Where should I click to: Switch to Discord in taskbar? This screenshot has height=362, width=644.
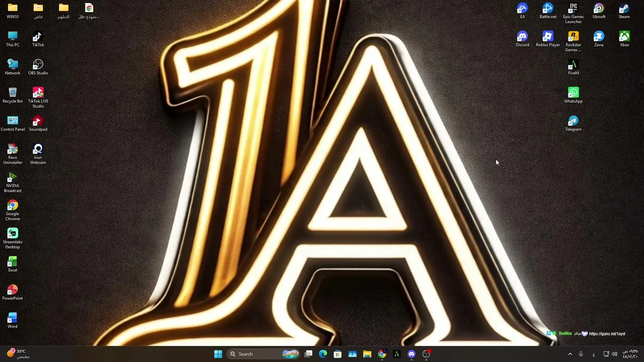(x=412, y=354)
